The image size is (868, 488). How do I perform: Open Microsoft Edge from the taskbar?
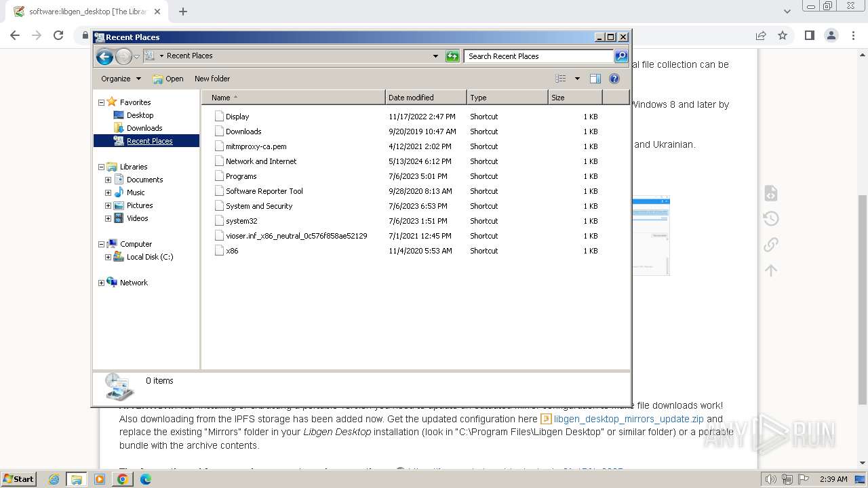(x=145, y=479)
